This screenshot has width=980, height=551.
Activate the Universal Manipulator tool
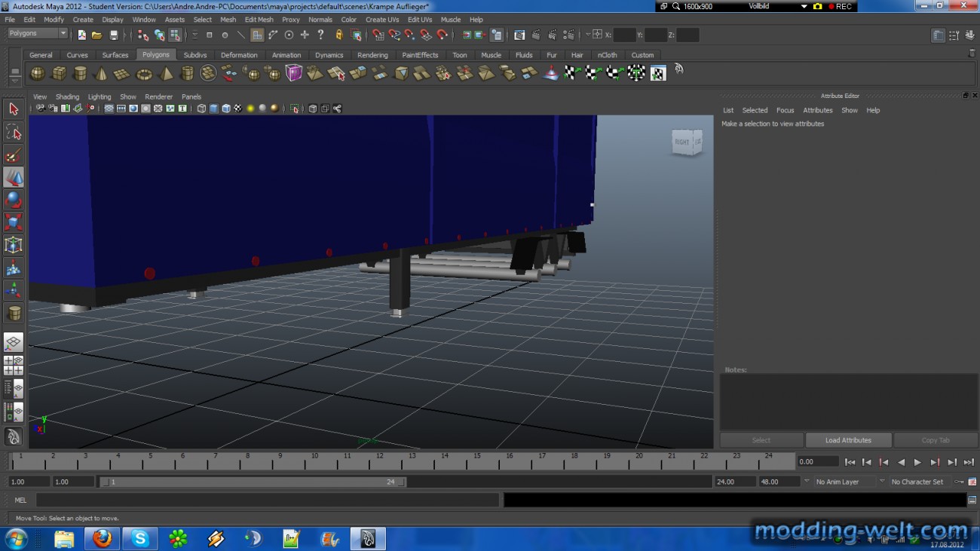[14, 245]
